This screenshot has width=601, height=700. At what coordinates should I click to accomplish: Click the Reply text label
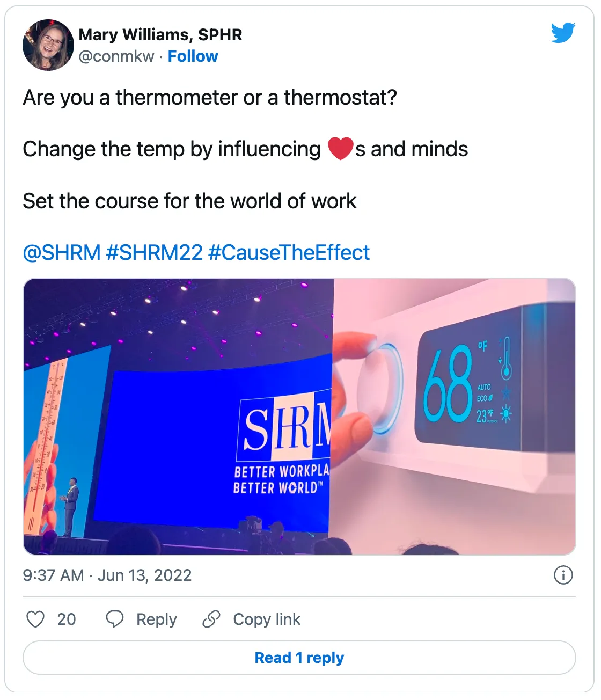[x=157, y=619]
